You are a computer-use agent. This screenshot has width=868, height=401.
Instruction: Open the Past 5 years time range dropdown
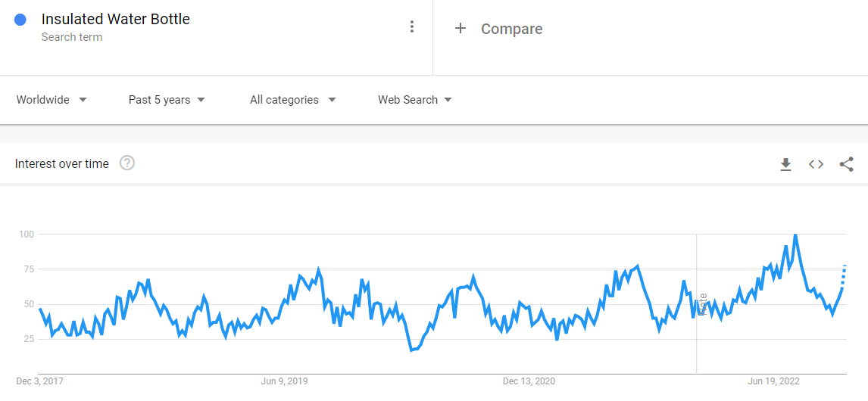pyautogui.click(x=167, y=100)
